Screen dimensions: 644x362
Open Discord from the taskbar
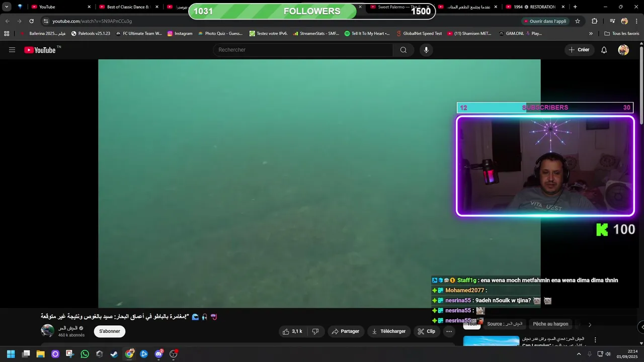(x=159, y=354)
